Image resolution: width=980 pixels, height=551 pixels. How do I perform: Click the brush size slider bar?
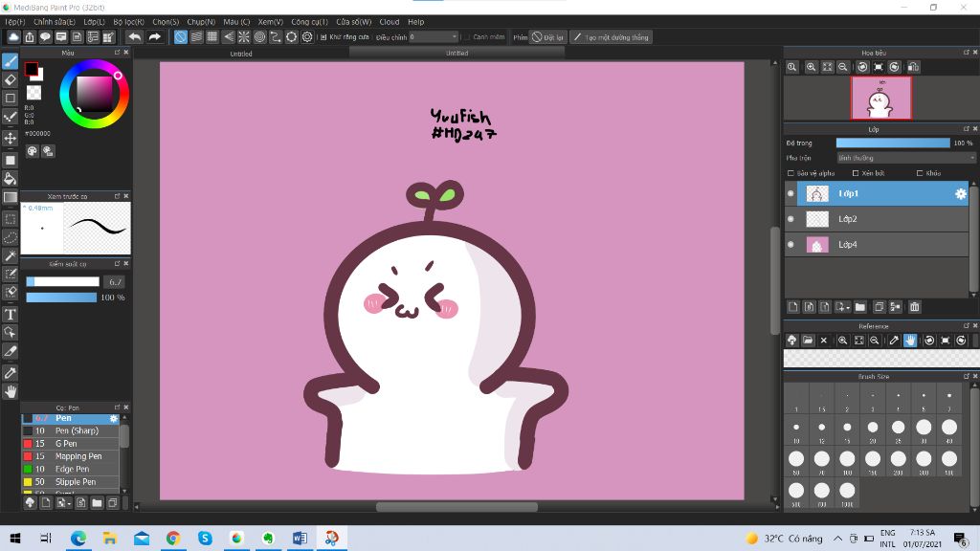click(62, 282)
